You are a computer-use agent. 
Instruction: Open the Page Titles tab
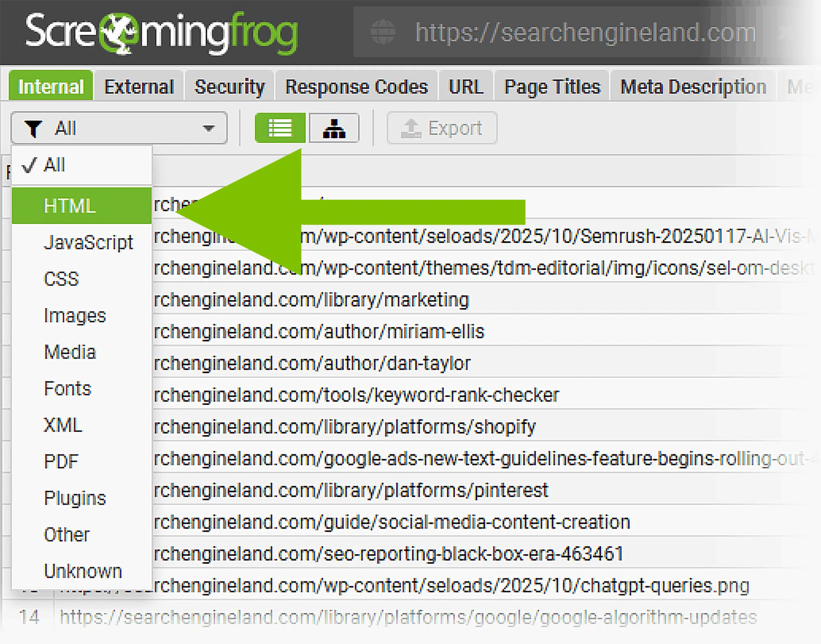point(552,86)
